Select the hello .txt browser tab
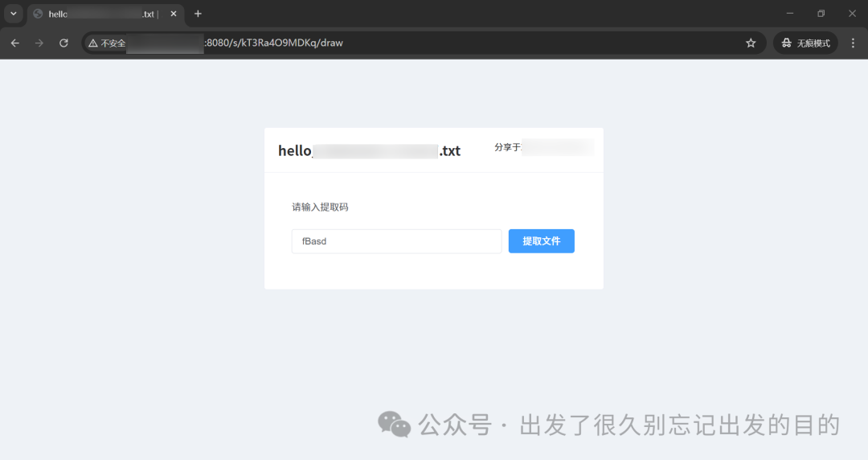Screen dimensions: 868x460 tap(105, 14)
